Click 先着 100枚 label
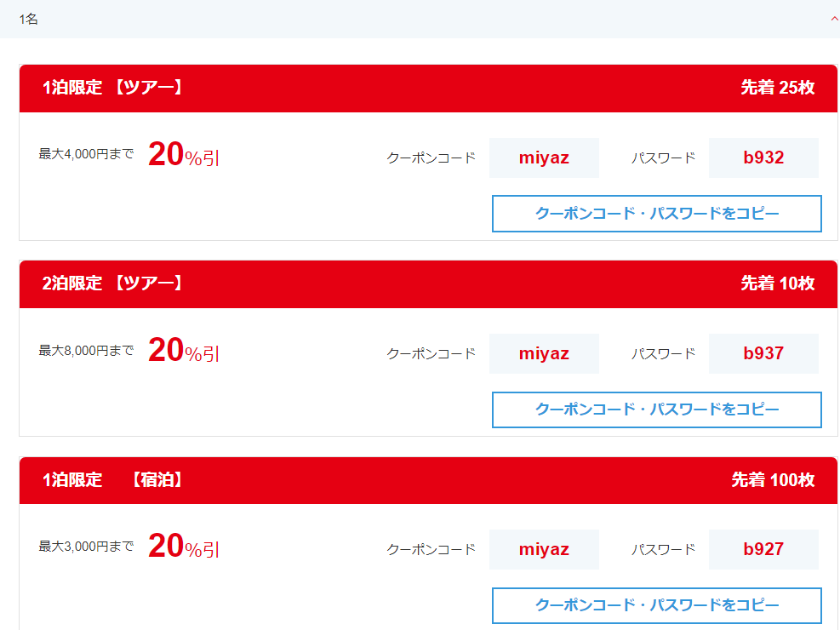The height and width of the screenshot is (630, 840). click(773, 479)
